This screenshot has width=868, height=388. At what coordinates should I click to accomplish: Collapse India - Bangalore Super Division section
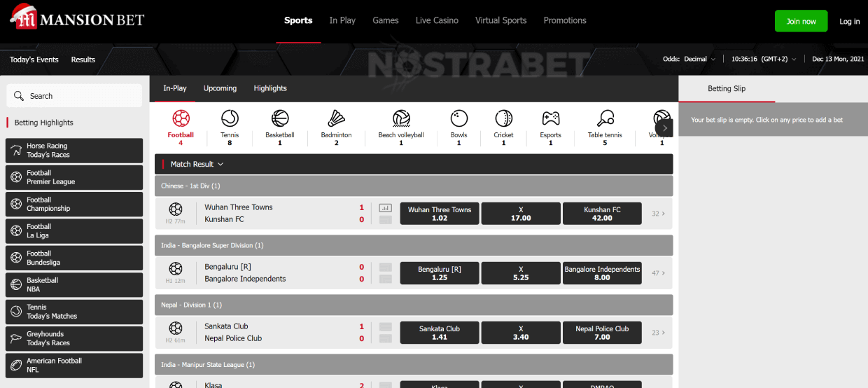414,245
